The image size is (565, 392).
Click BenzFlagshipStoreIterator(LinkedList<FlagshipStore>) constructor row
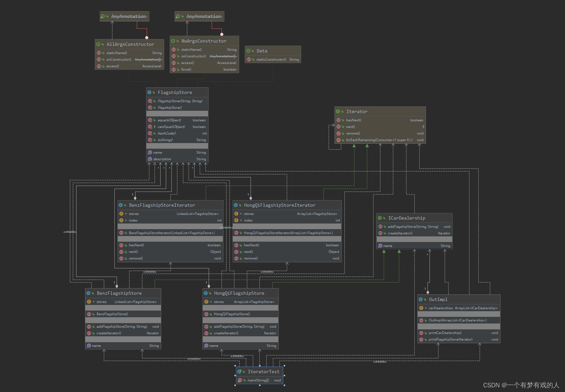click(170, 233)
